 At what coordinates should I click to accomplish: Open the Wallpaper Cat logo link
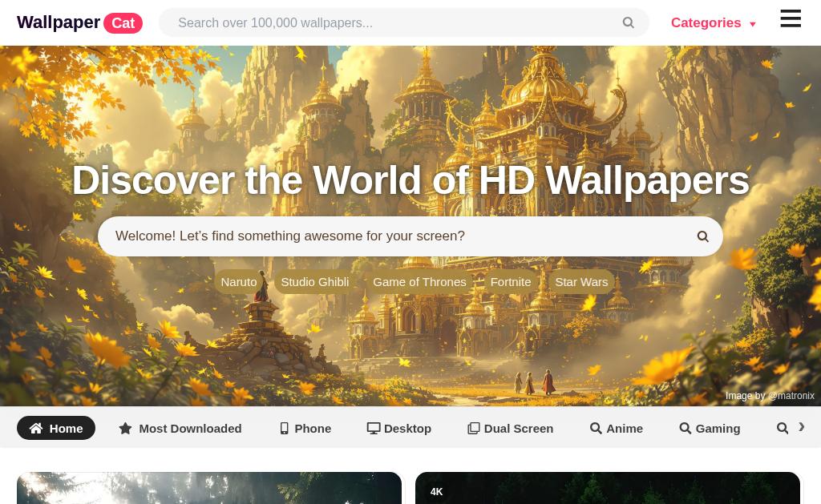79,22
